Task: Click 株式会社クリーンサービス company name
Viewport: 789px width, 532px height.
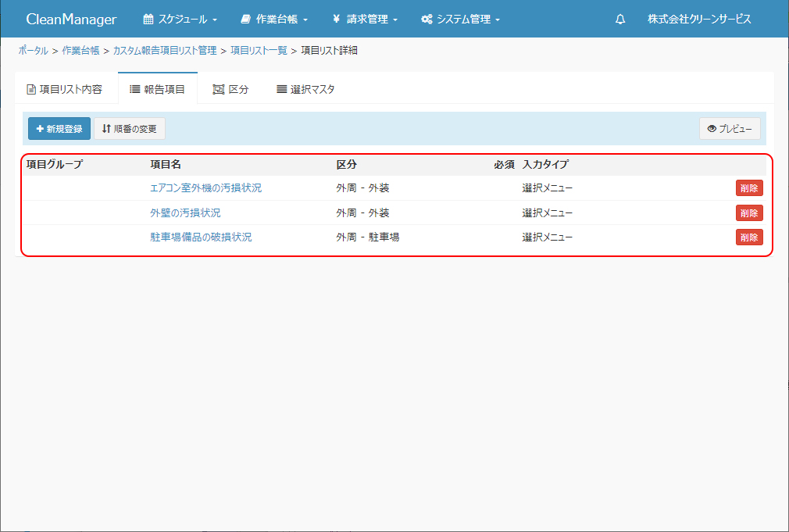Action: pyautogui.click(x=699, y=19)
